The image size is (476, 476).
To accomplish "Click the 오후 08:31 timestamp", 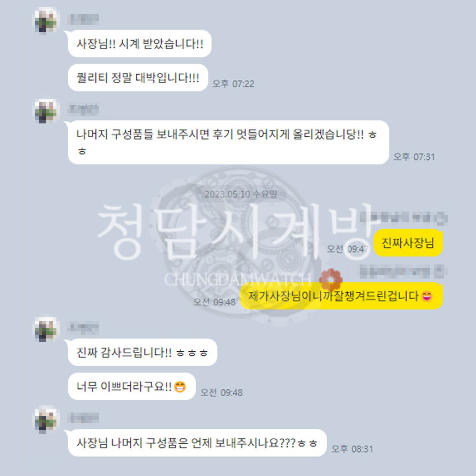I will pos(352,449).
